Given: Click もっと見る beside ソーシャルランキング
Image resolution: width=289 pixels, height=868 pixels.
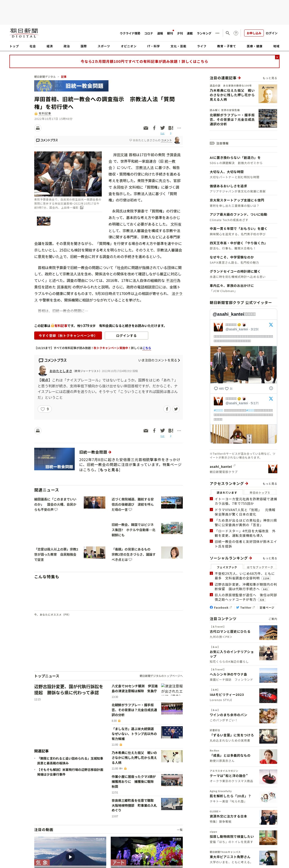Looking at the screenshot, I should pos(270,559).
